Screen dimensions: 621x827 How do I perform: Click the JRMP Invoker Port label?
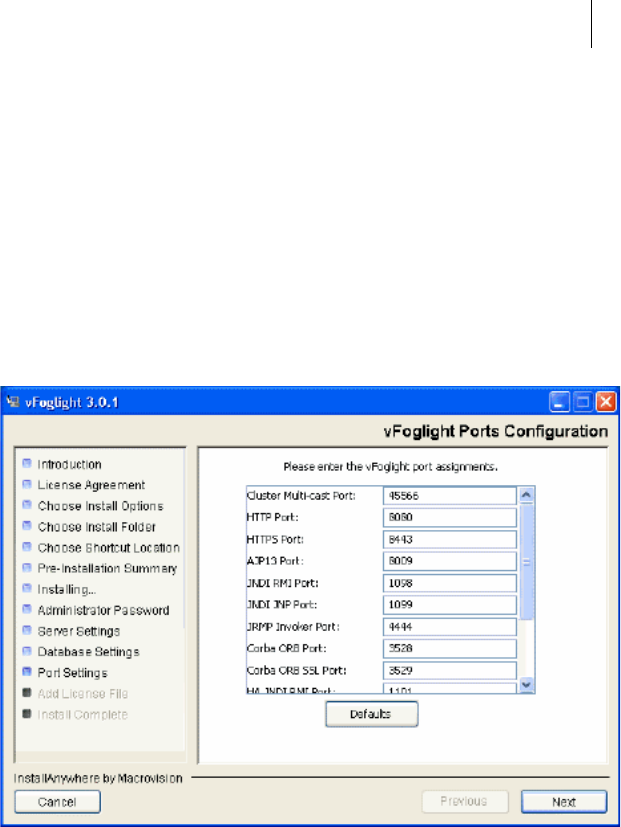point(293,627)
